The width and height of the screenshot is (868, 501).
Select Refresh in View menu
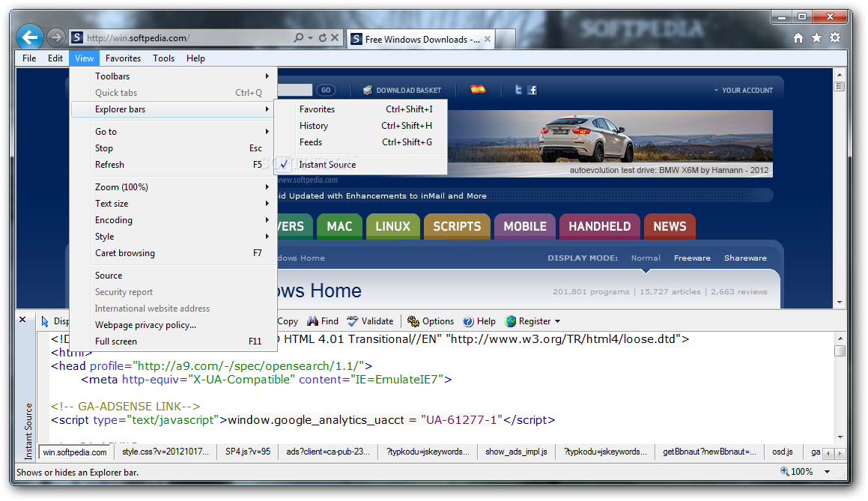click(173, 165)
